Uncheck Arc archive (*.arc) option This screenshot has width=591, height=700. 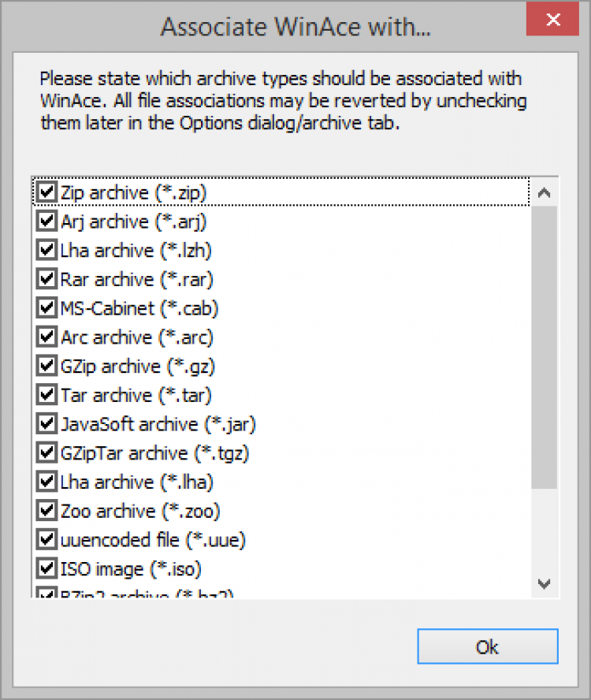46,337
